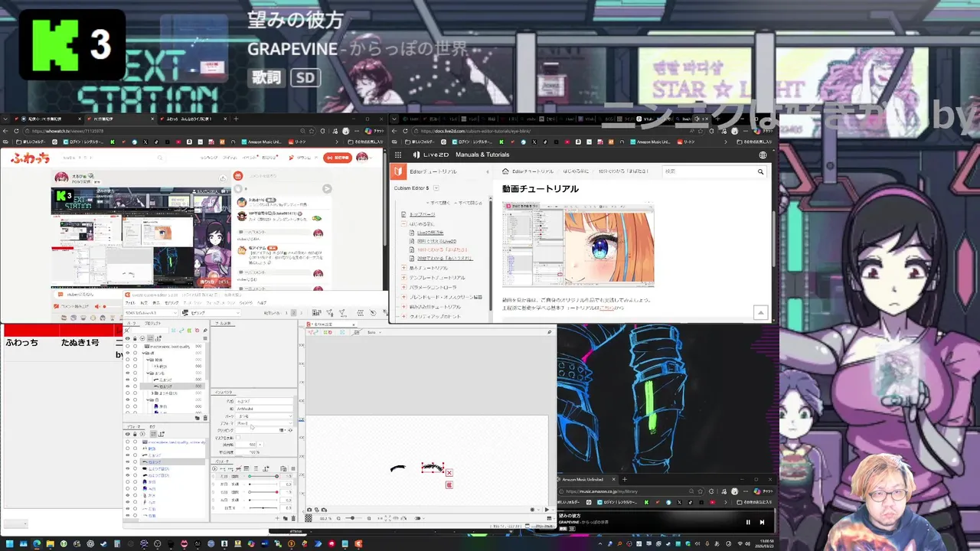Click the orange gift icon beside comment box

click(x=237, y=176)
